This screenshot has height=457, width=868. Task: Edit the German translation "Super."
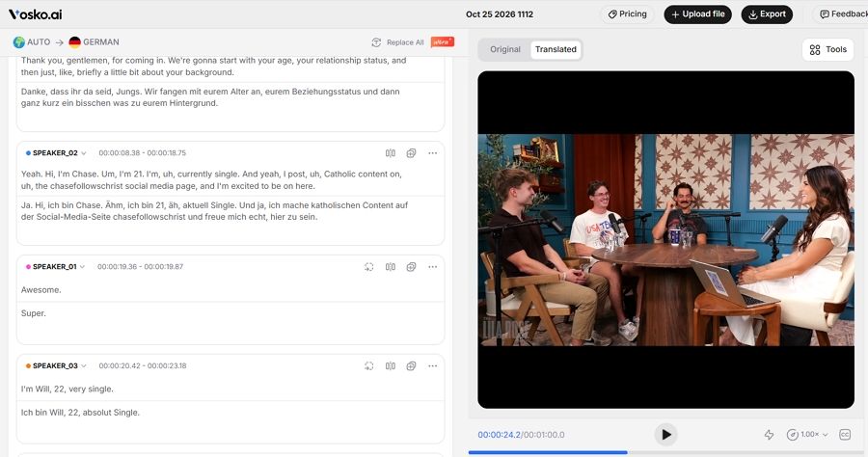pos(33,313)
